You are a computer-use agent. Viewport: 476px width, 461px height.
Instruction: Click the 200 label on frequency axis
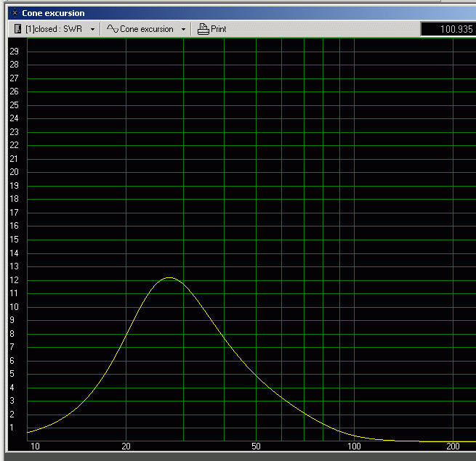453,446
